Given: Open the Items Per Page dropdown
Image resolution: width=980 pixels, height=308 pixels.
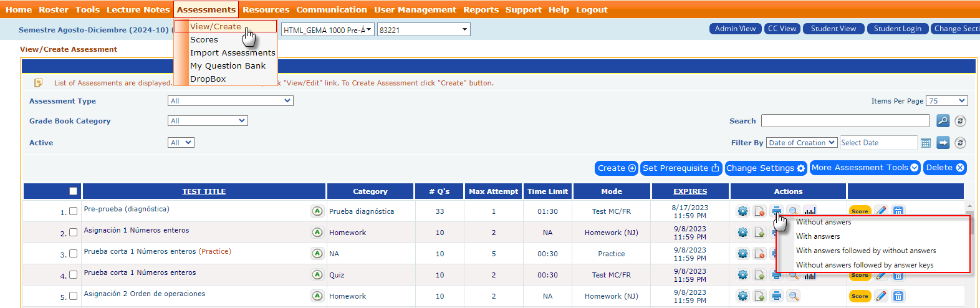Looking at the screenshot, I should (x=946, y=101).
